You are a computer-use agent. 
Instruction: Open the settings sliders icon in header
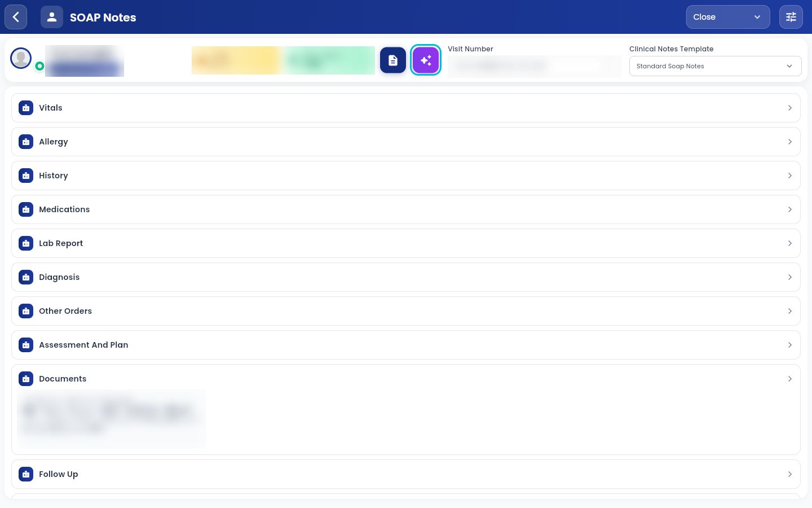pyautogui.click(x=791, y=17)
